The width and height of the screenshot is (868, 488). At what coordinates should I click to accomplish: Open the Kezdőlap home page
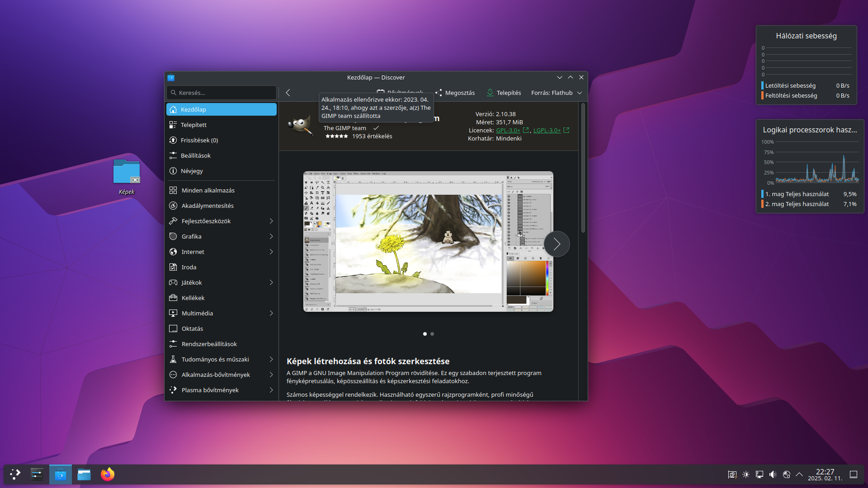[221, 109]
